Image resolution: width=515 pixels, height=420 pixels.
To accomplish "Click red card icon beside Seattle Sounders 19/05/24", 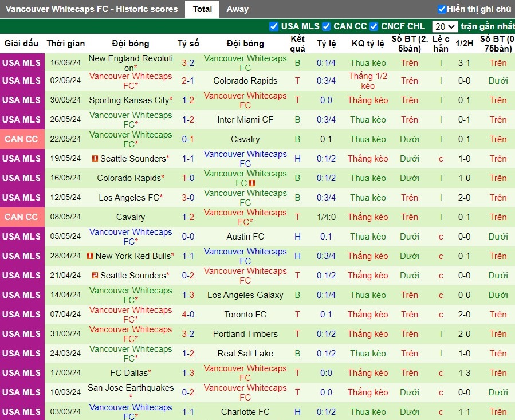I will click(x=95, y=158).
